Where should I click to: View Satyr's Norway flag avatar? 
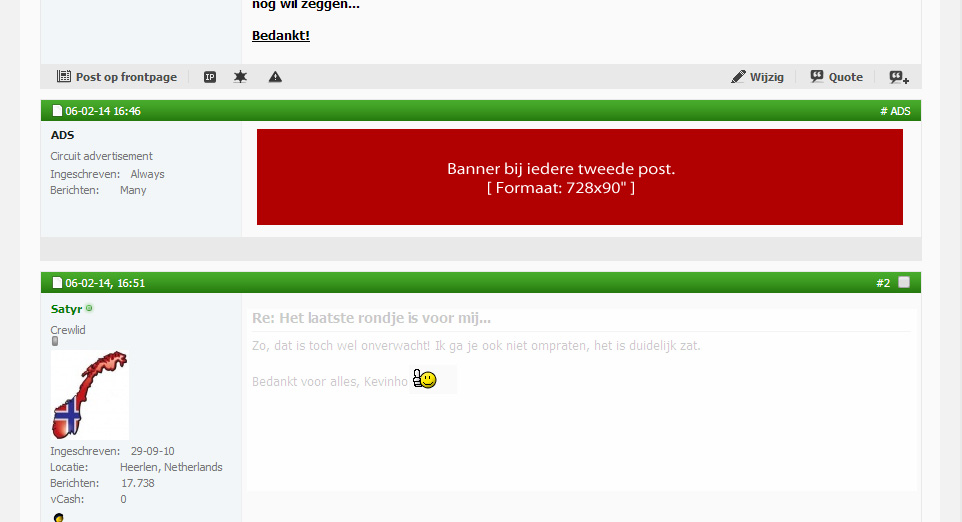click(90, 395)
